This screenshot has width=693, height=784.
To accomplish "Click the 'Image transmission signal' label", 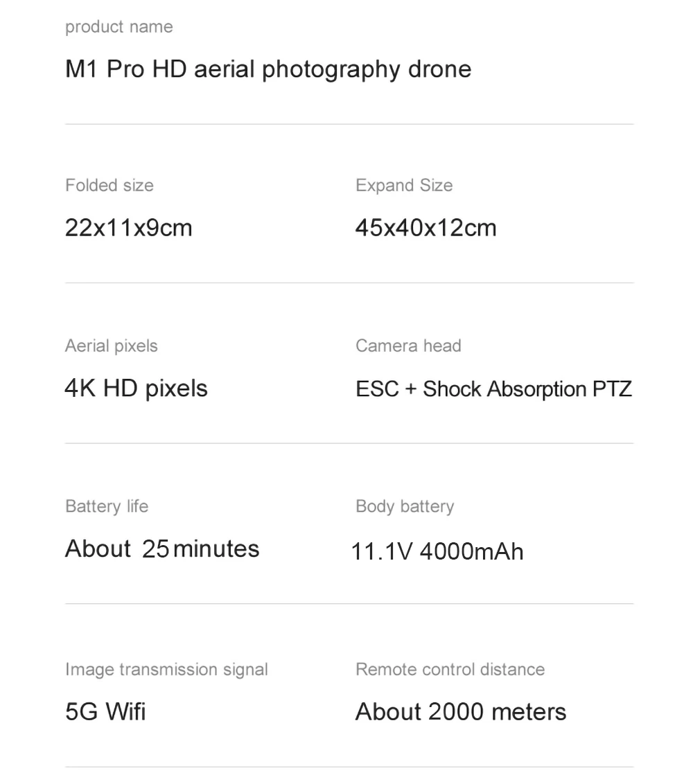I will [x=166, y=670].
